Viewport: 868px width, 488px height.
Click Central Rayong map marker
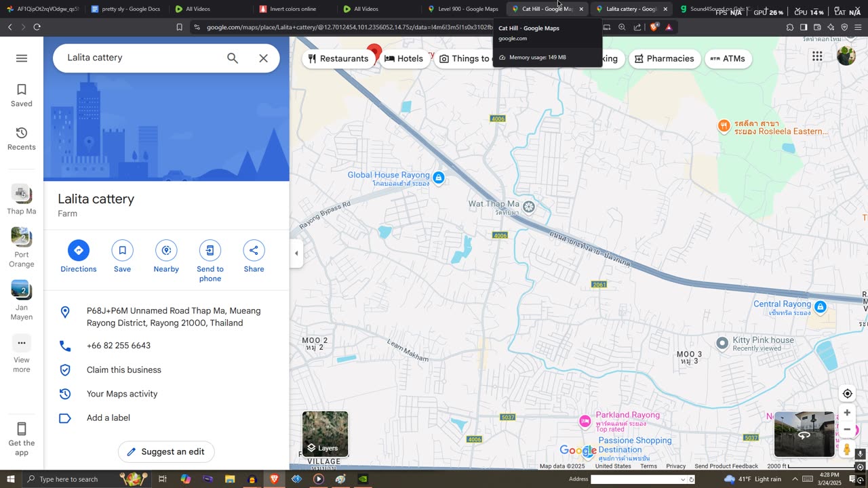821,307
